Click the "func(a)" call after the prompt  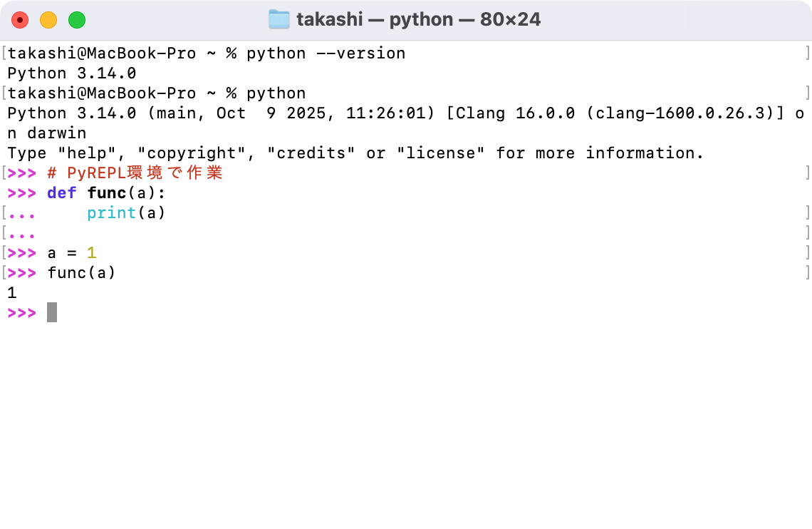click(x=81, y=273)
